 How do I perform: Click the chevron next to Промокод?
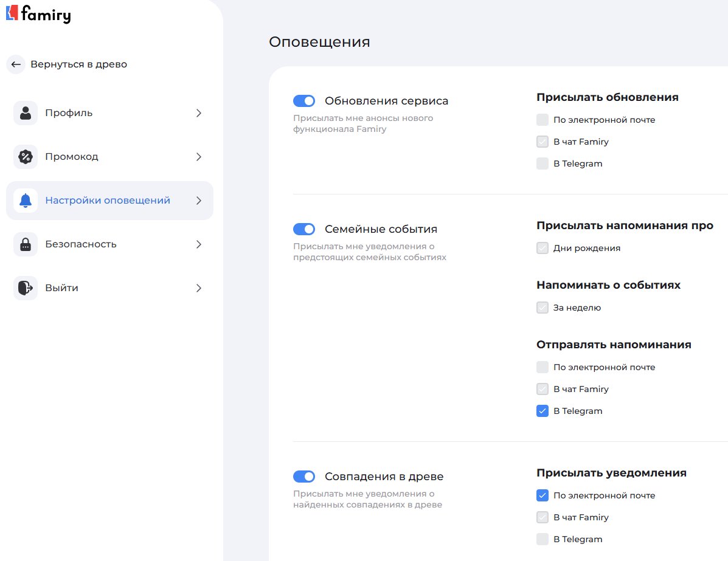(198, 157)
